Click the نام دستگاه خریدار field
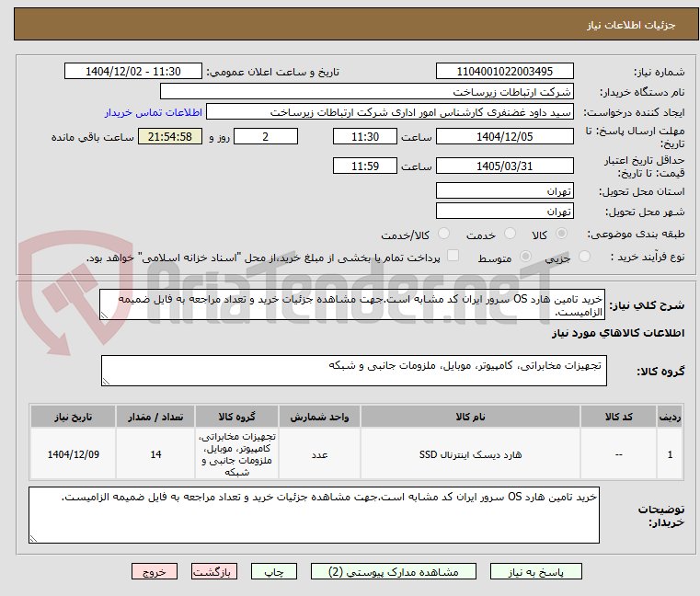 click(366, 92)
